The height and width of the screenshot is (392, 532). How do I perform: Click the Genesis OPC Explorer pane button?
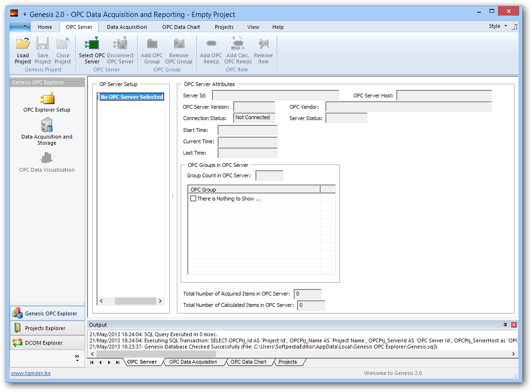(47, 314)
